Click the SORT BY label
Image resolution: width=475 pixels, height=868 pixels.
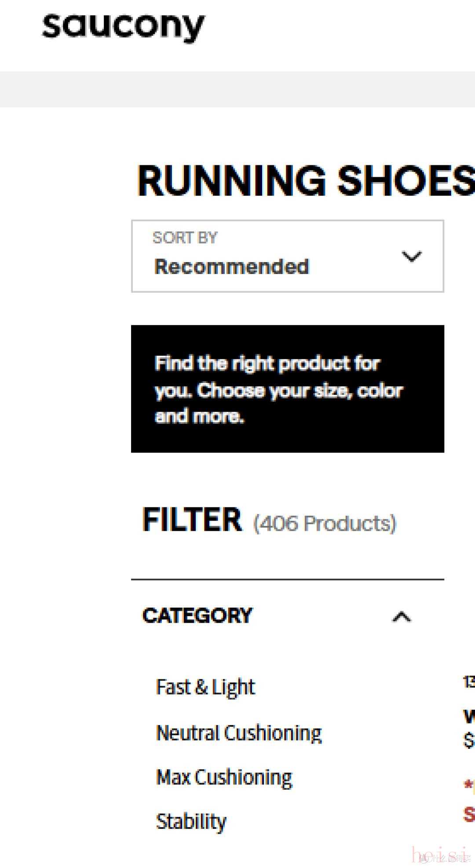(x=185, y=237)
